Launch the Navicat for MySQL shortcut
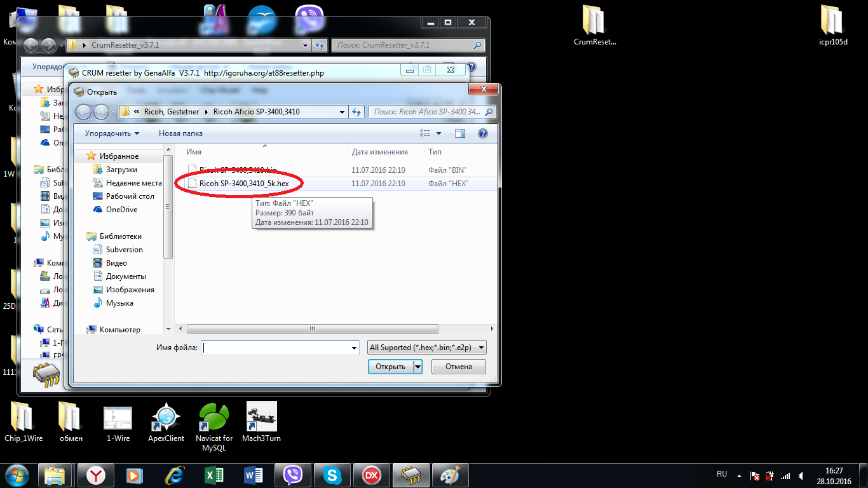Screen dimensions: 868x488 tap(214, 427)
